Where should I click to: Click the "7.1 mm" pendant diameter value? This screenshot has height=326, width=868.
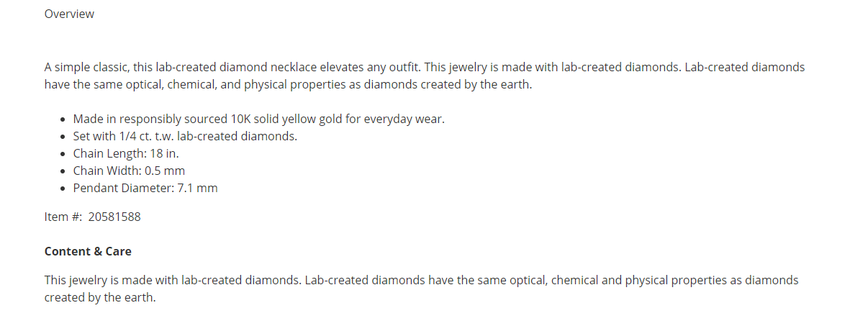coord(198,188)
